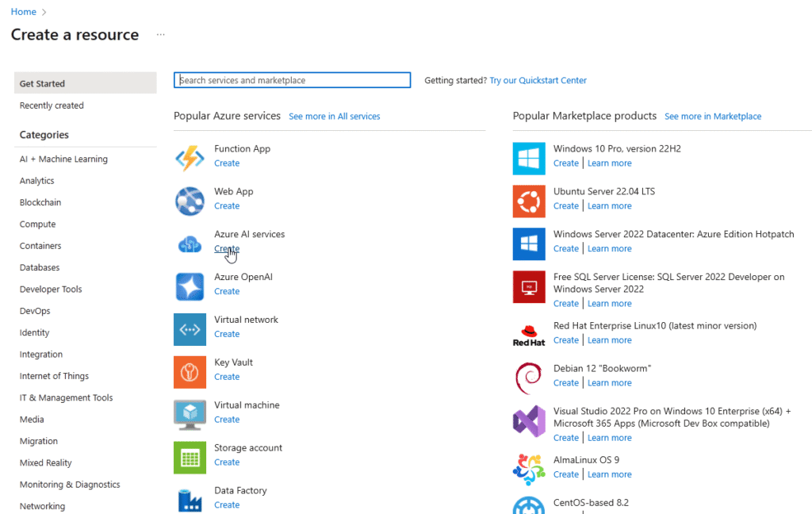The height and width of the screenshot is (514, 812).
Task: Select the Identity category
Action: point(35,332)
